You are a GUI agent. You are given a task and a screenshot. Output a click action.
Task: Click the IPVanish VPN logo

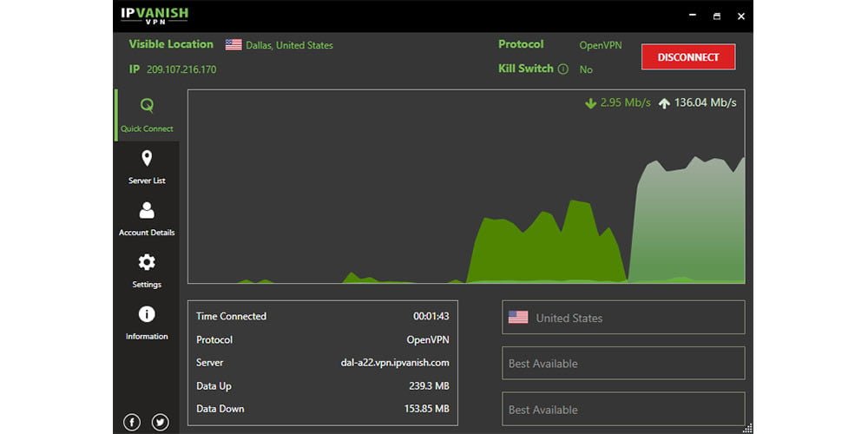pyautogui.click(x=155, y=16)
